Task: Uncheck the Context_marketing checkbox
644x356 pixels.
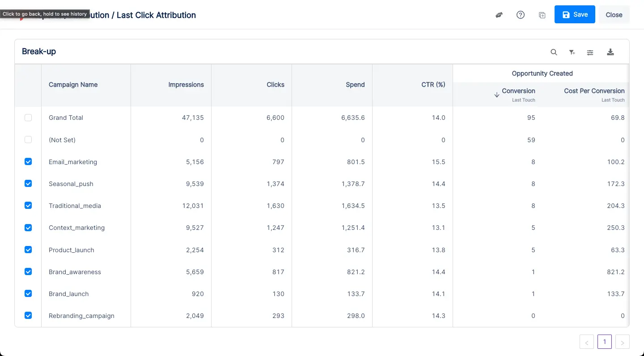Action: 28,228
